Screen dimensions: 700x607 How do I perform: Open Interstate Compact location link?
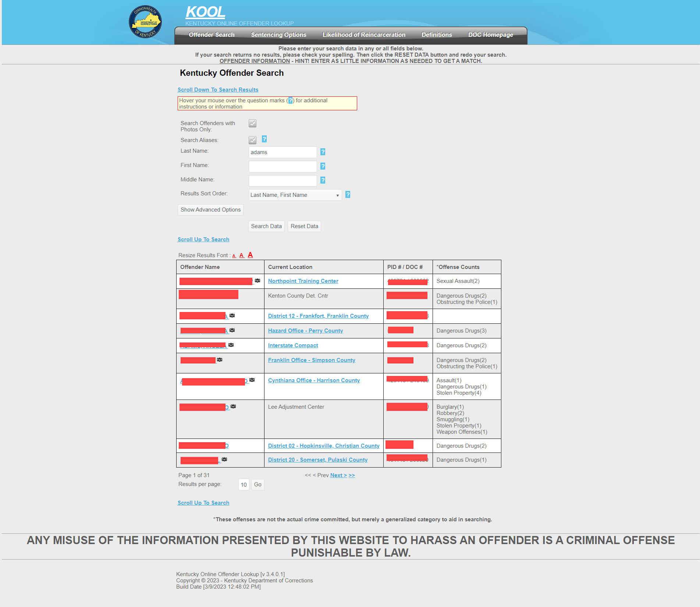293,345
